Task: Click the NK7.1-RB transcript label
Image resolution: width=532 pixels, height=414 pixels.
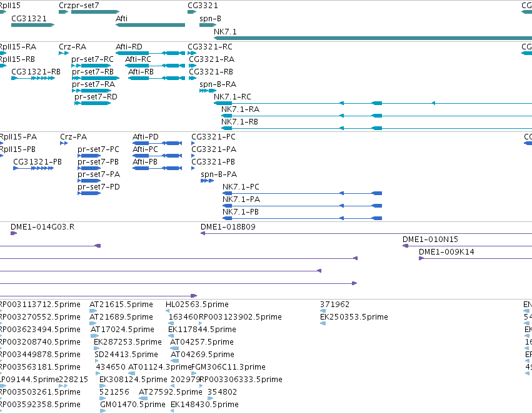Action: click(239, 122)
